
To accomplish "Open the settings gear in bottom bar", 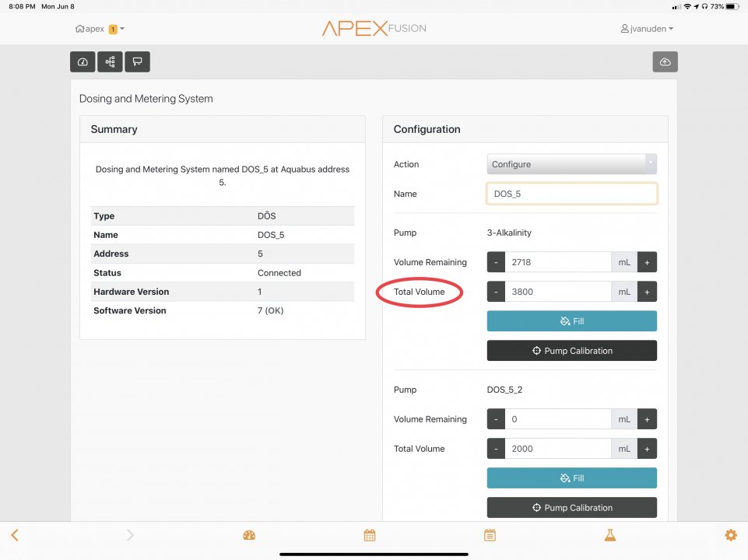I will click(x=731, y=535).
